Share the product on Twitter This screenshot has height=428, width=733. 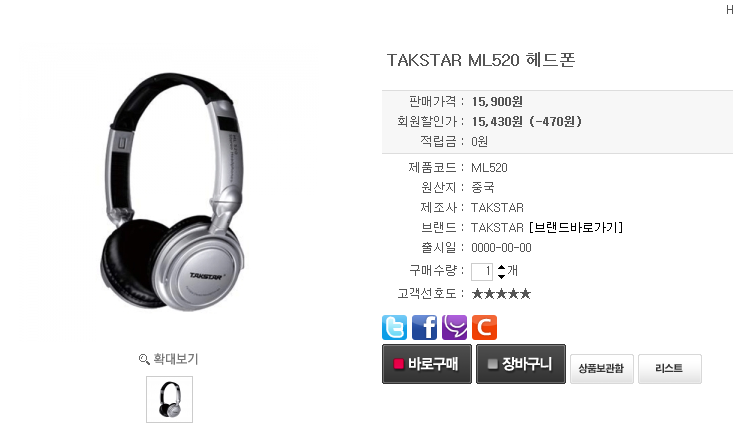[394, 327]
